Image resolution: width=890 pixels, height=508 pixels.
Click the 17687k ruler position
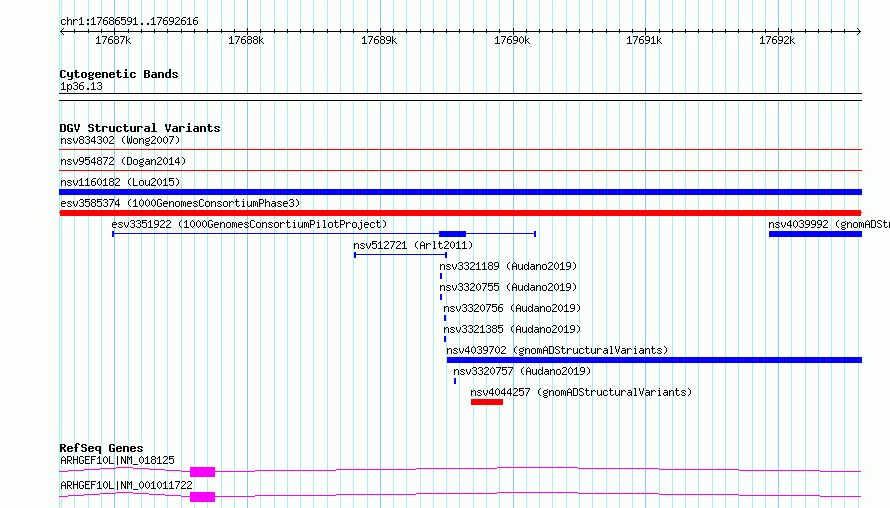[113, 40]
